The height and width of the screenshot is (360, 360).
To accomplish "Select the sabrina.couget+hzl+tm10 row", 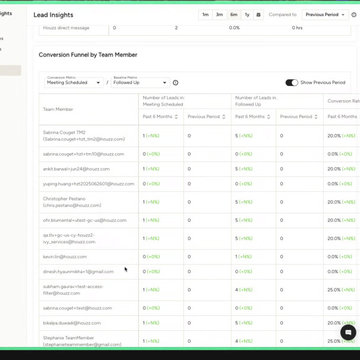I will 199,154.
